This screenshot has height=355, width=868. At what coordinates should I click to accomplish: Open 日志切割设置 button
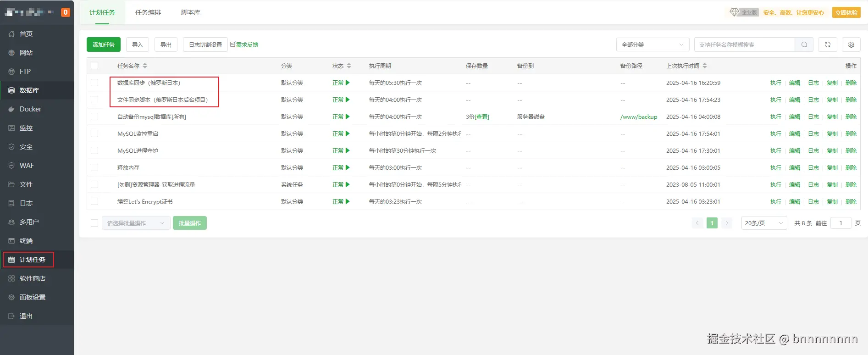pos(205,44)
